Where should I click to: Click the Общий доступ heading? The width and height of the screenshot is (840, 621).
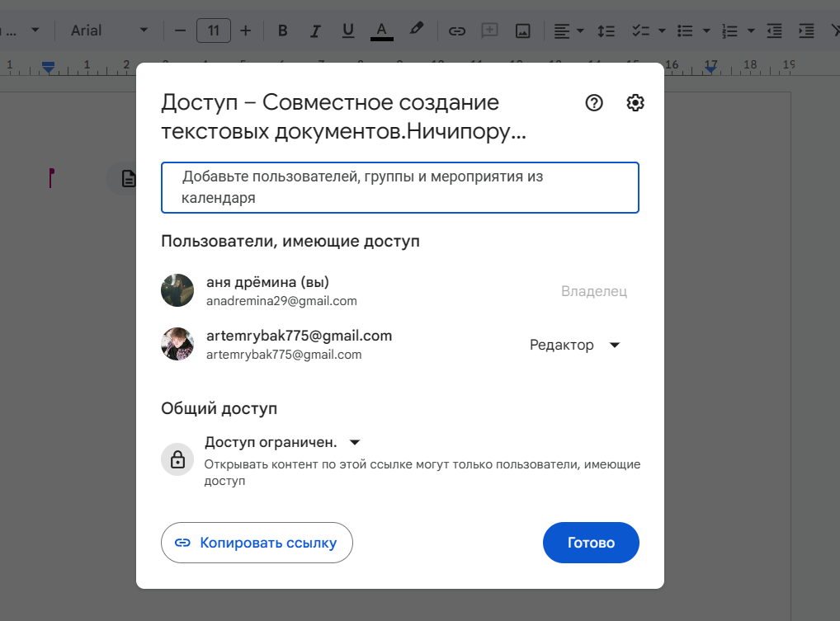pos(219,408)
